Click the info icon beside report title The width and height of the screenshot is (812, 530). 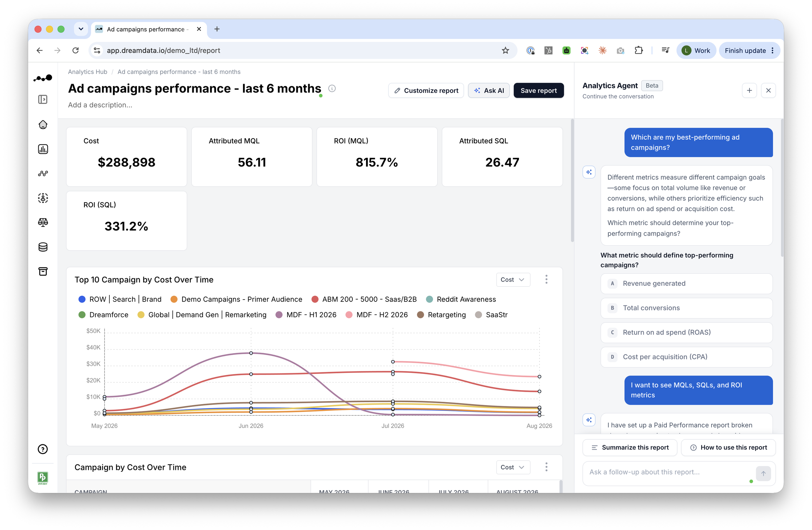pyautogui.click(x=332, y=89)
